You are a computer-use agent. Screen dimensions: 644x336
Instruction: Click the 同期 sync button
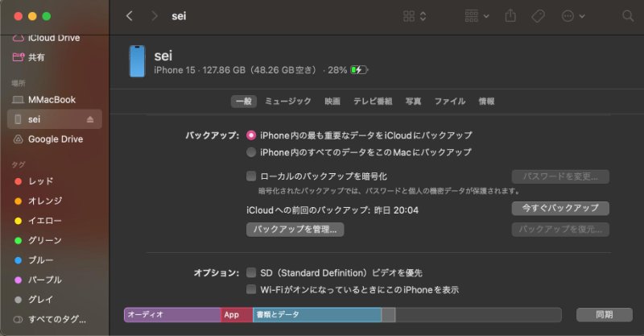(605, 314)
